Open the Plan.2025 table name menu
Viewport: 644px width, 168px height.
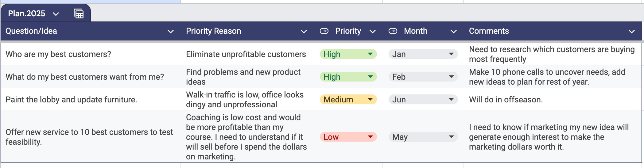click(56, 14)
